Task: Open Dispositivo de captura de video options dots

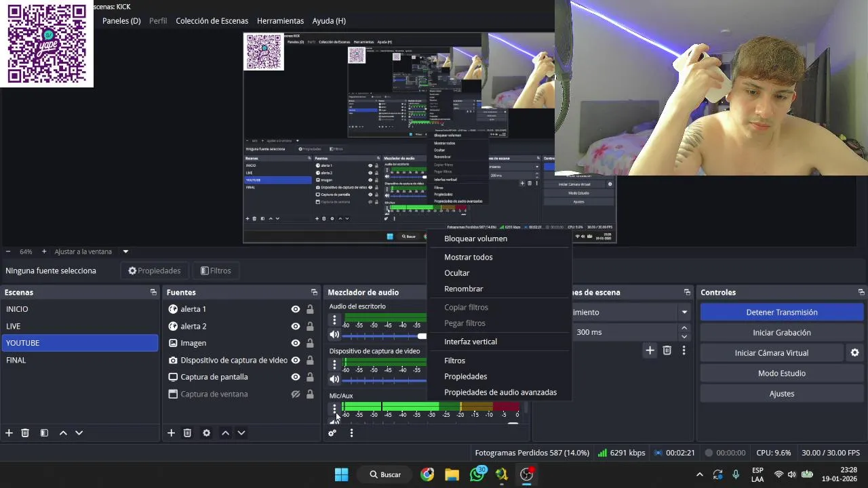Action: (334, 365)
